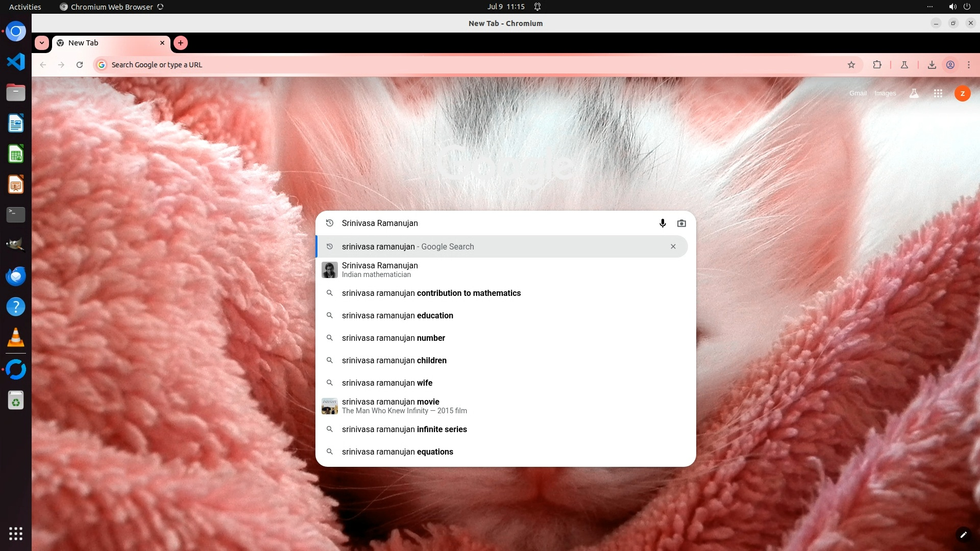
Task: Open the Images link
Action: [x=885, y=93]
